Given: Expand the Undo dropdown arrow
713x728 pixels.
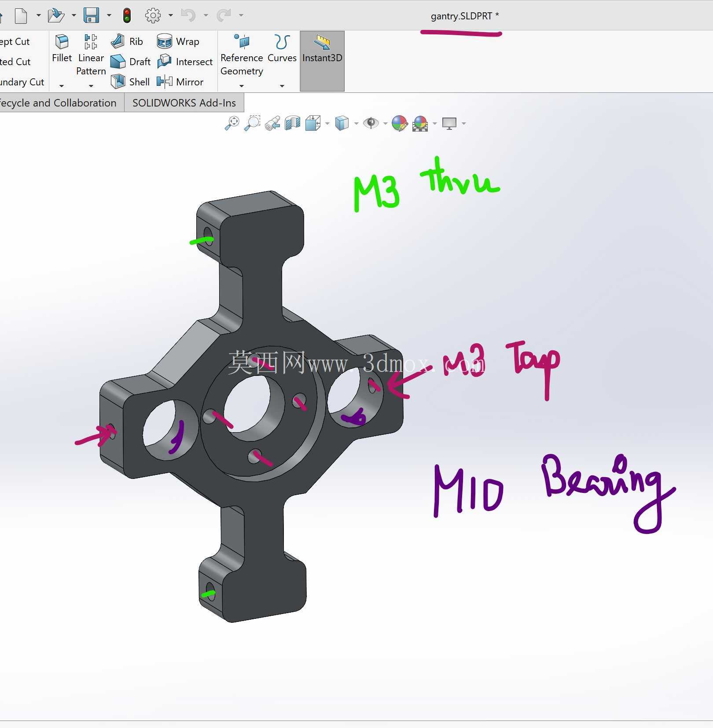Looking at the screenshot, I should click(x=206, y=15).
